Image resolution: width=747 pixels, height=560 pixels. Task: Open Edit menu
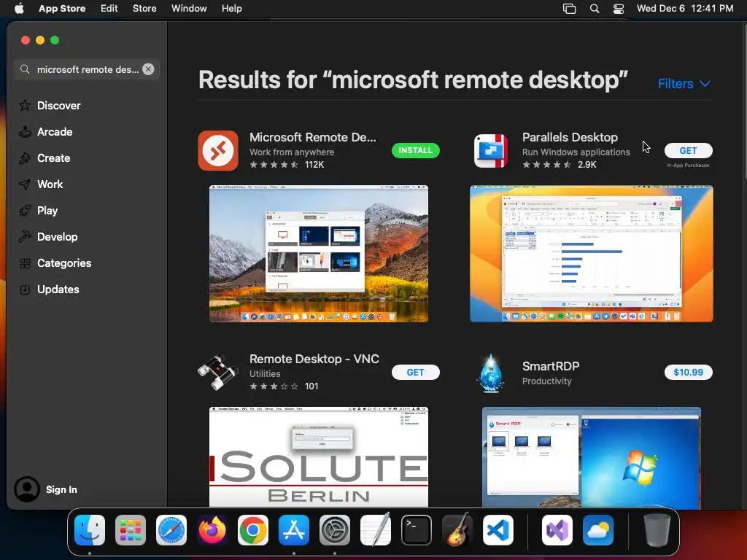click(109, 9)
